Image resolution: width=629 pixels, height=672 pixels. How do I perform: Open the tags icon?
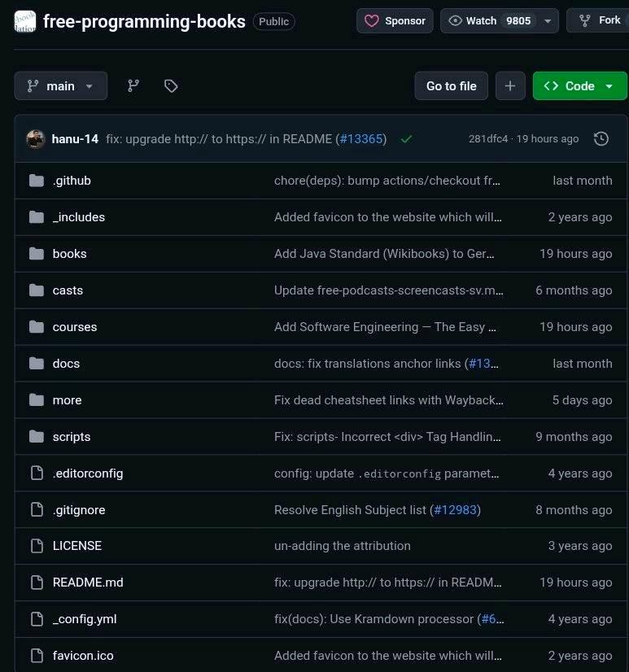coord(171,86)
